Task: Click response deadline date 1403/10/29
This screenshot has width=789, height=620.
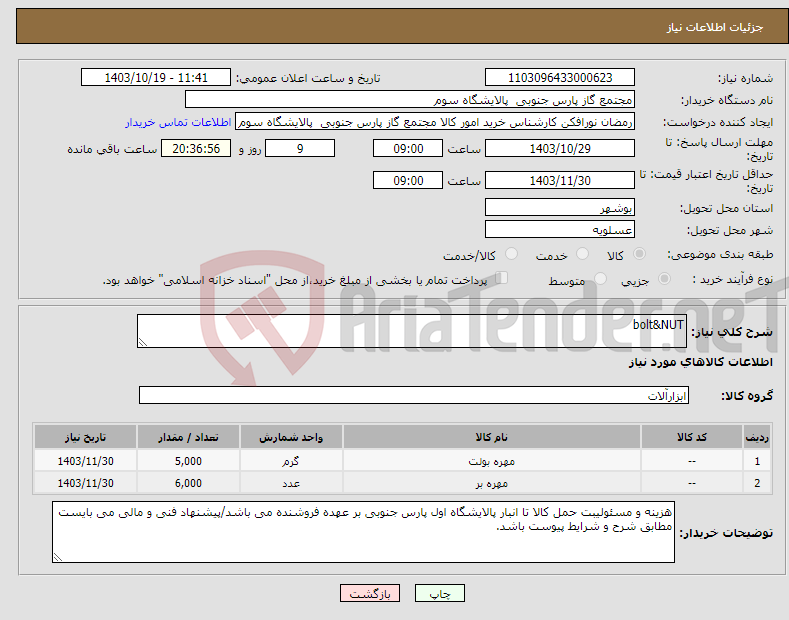Action: tap(560, 148)
